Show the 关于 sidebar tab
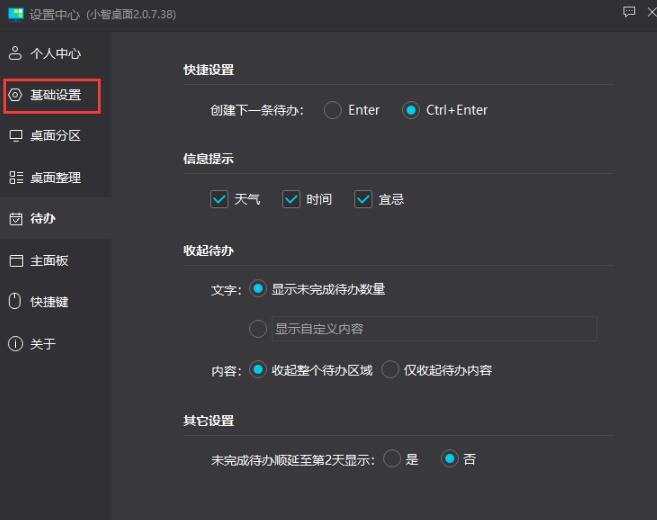657x520 pixels. coord(56,344)
